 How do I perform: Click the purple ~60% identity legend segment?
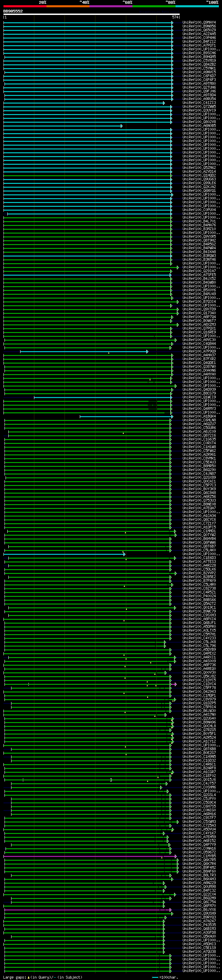tap(111, 7)
